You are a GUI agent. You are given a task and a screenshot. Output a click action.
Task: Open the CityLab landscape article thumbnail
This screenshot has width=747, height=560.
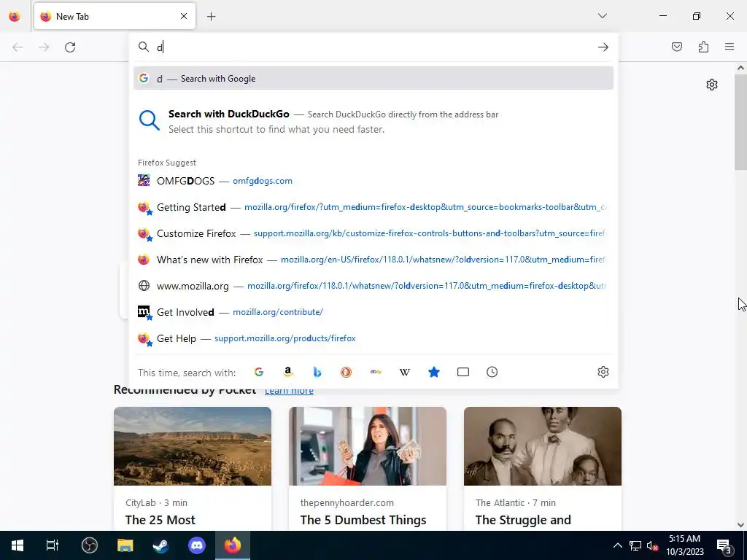193,446
